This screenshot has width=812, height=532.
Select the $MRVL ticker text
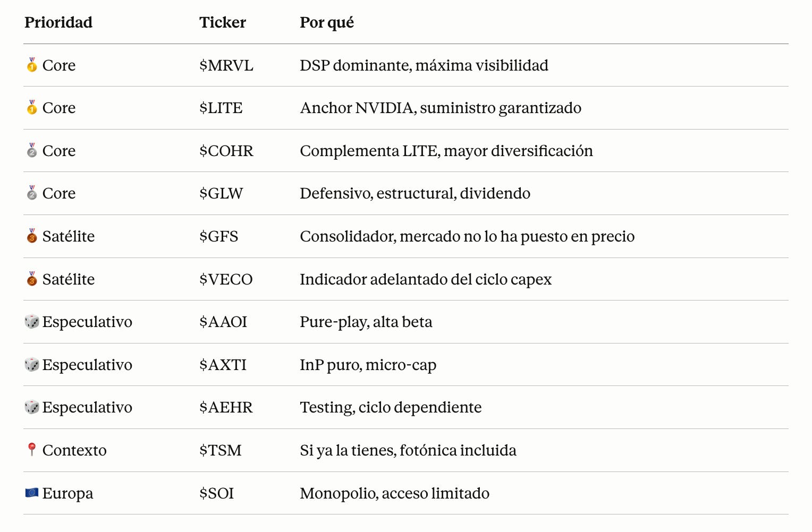pyautogui.click(x=226, y=65)
